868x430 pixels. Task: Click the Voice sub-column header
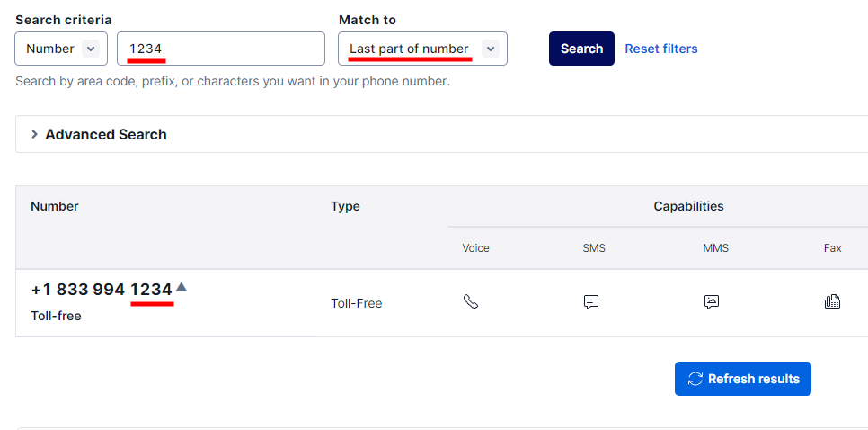[476, 247]
